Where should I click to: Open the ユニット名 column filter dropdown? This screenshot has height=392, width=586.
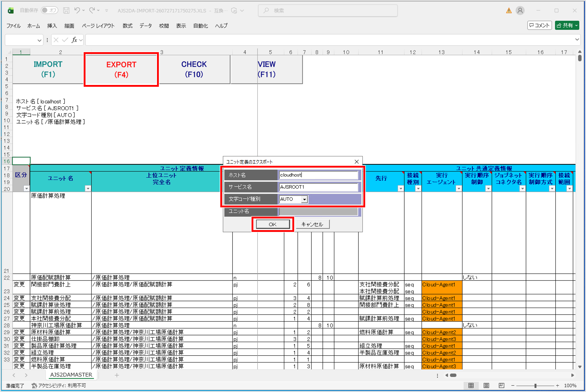pos(88,189)
